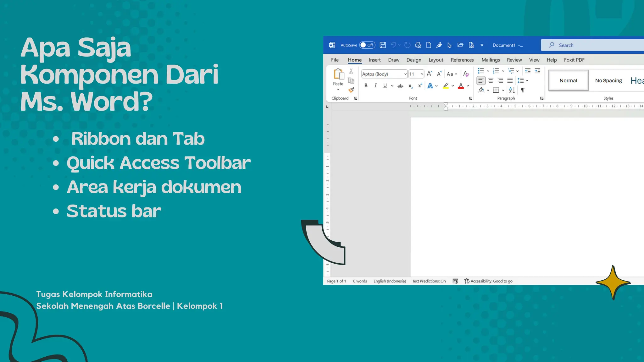Click the Open folder icon in title bar

click(460, 45)
